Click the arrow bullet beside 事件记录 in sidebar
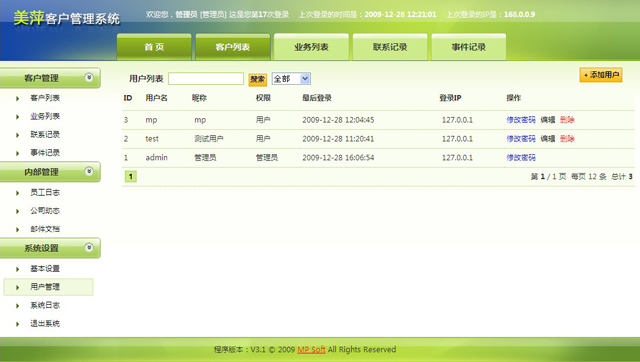Image resolution: width=640 pixels, height=362 pixels. pyautogui.click(x=18, y=153)
